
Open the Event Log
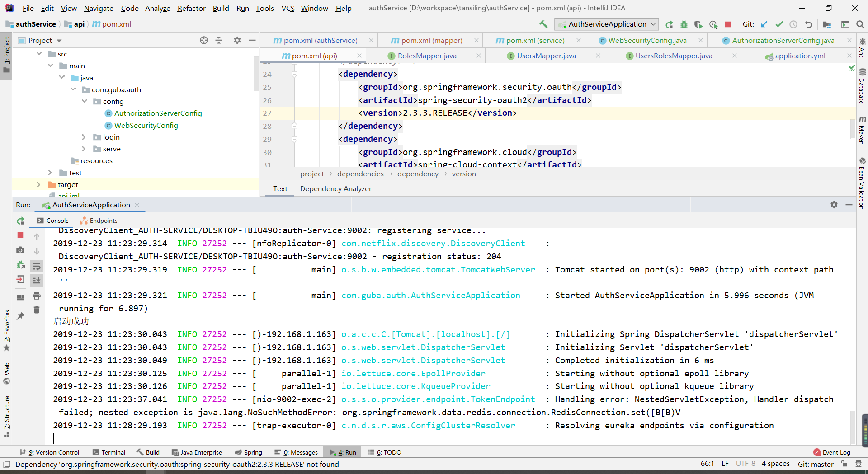832,452
